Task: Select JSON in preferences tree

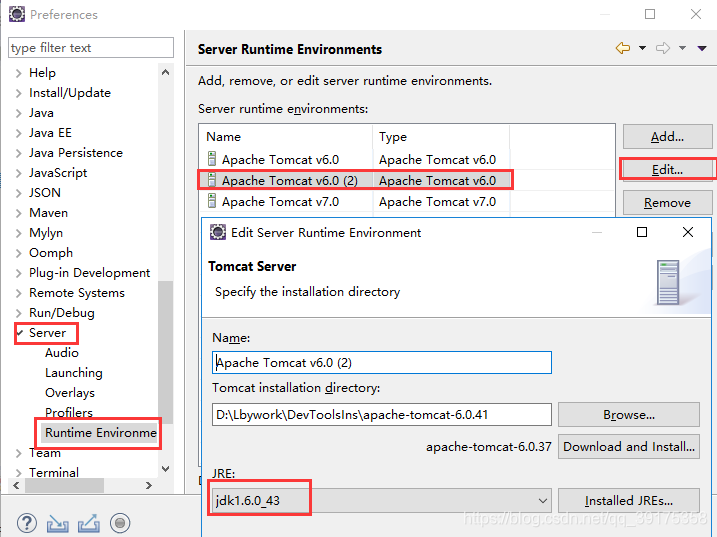Action: (45, 193)
